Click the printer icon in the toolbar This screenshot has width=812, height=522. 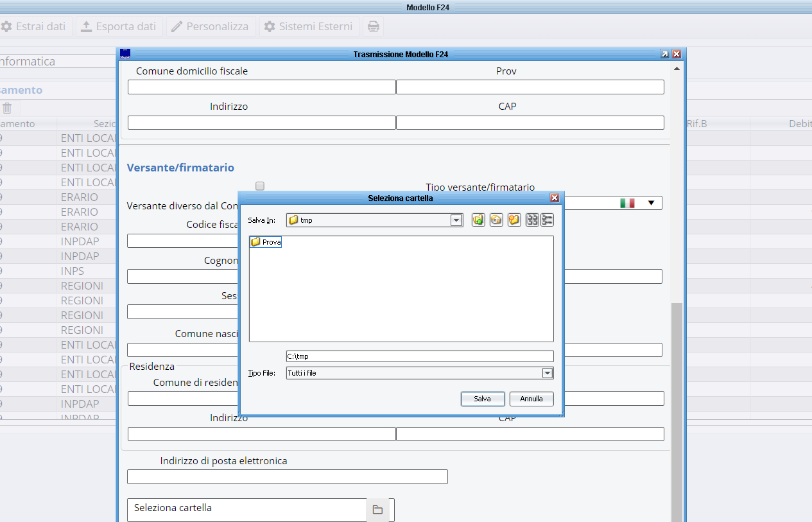click(x=373, y=27)
